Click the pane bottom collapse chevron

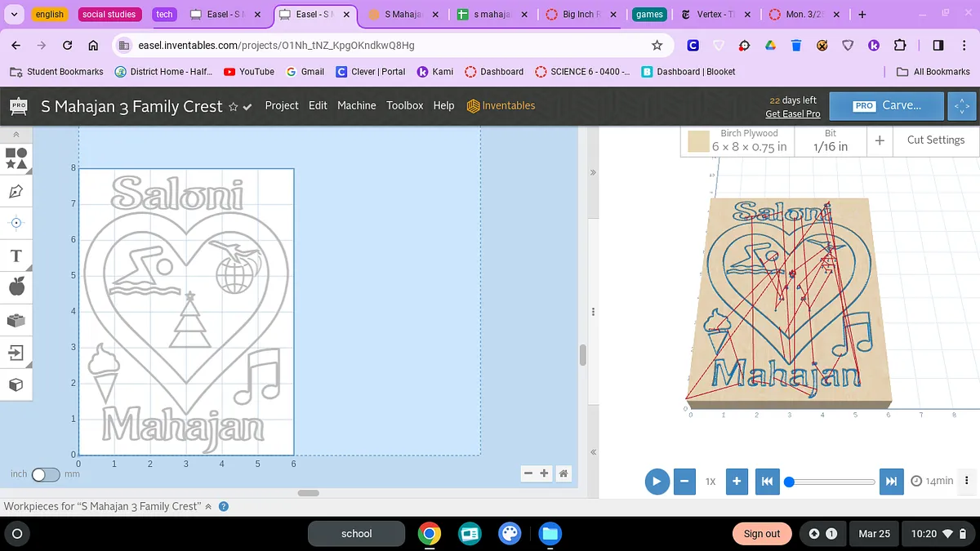tap(593, 451)
